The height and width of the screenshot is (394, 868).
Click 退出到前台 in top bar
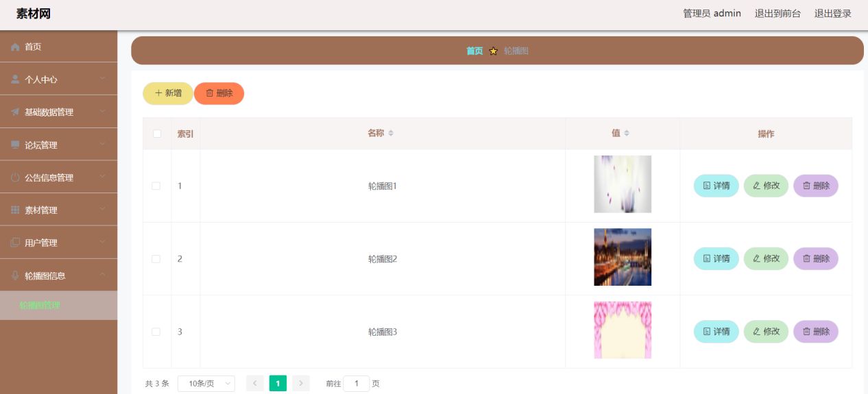[777, 14]
